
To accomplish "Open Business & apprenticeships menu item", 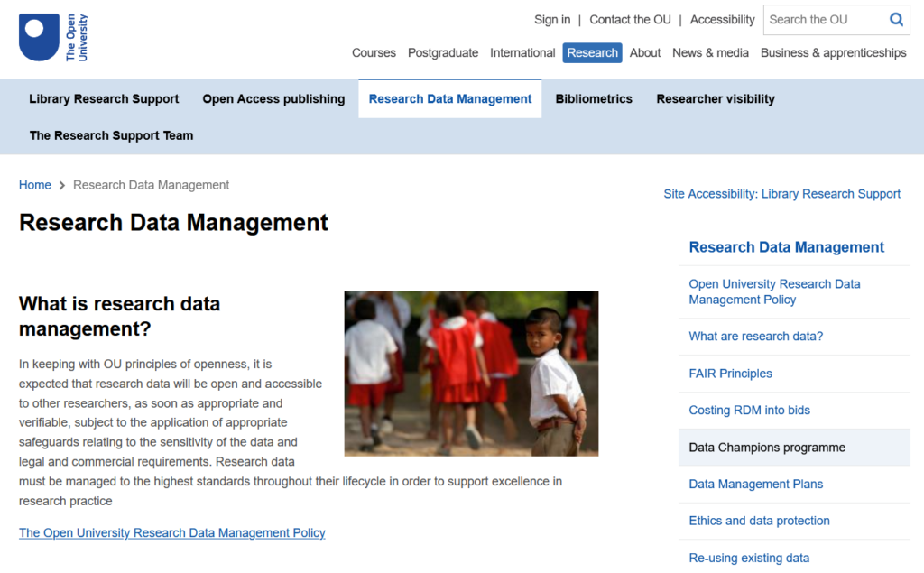I will point(833,52).
